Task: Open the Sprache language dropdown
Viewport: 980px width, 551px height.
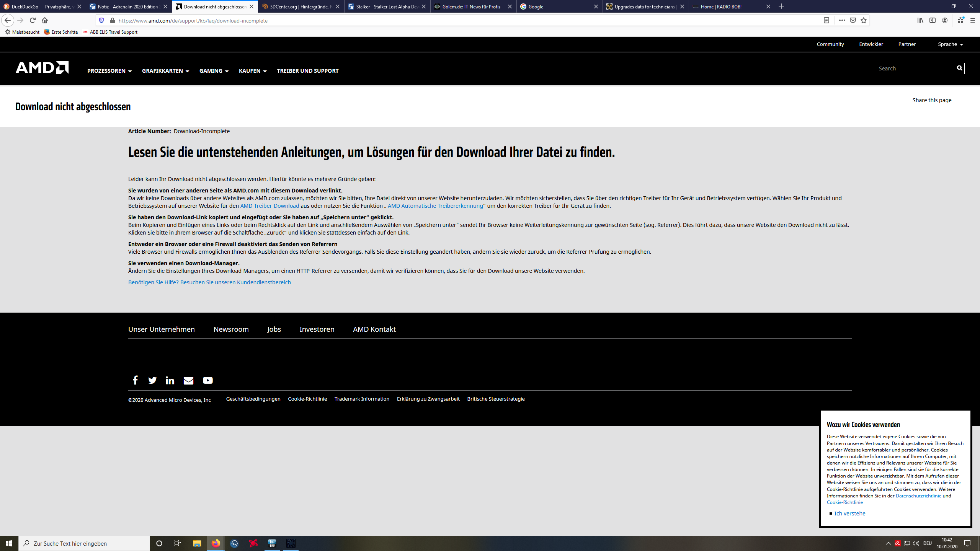Action: coord(950,44)
